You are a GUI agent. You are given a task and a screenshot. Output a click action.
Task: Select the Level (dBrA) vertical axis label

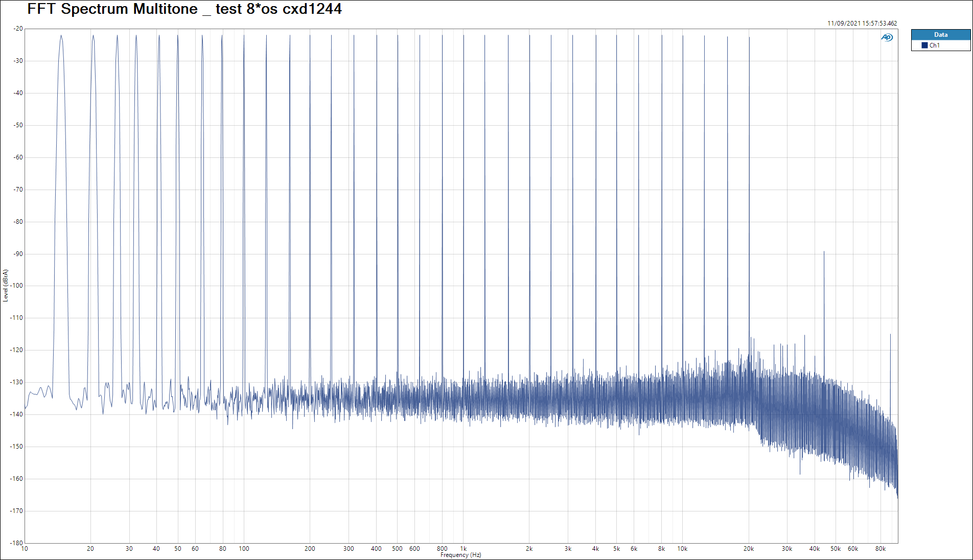pyautogui.click(x=6, y=286)
